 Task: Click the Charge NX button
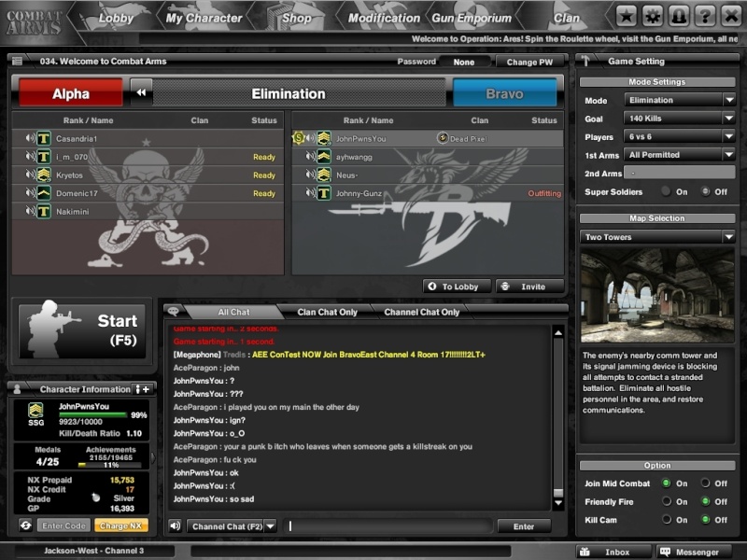121,525
